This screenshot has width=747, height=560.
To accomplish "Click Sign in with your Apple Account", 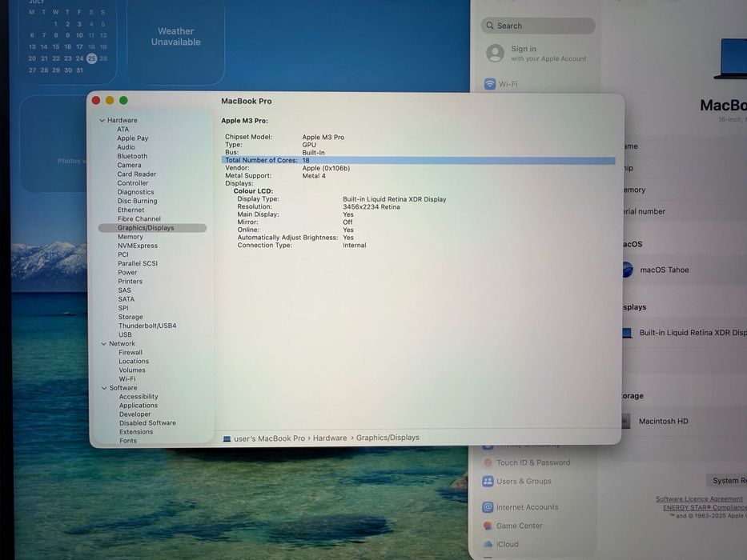I will (x=548, y=54).
